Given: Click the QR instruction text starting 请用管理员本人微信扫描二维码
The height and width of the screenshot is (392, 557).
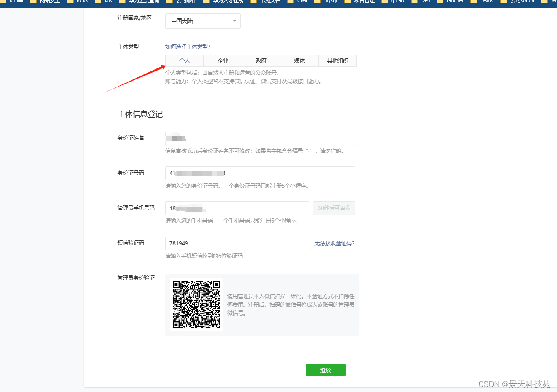Looking at the screenshot, I should click(291, 305).
